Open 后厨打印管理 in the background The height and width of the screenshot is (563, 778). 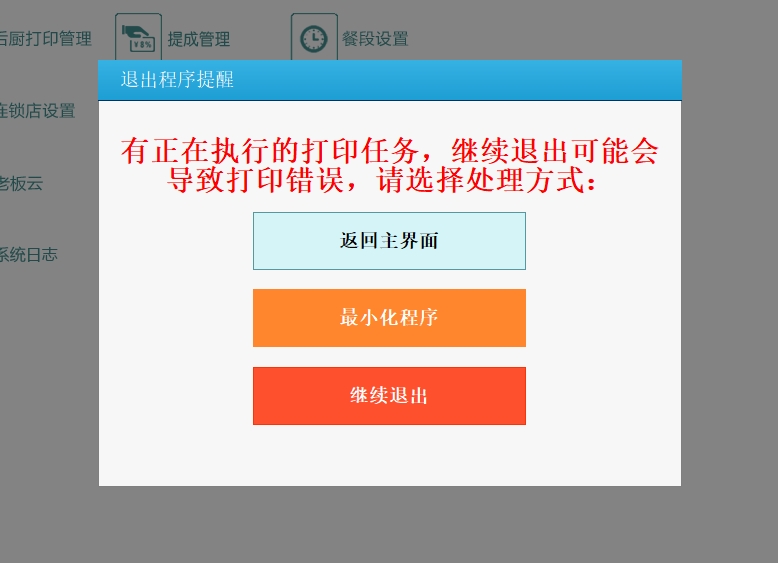46,38
